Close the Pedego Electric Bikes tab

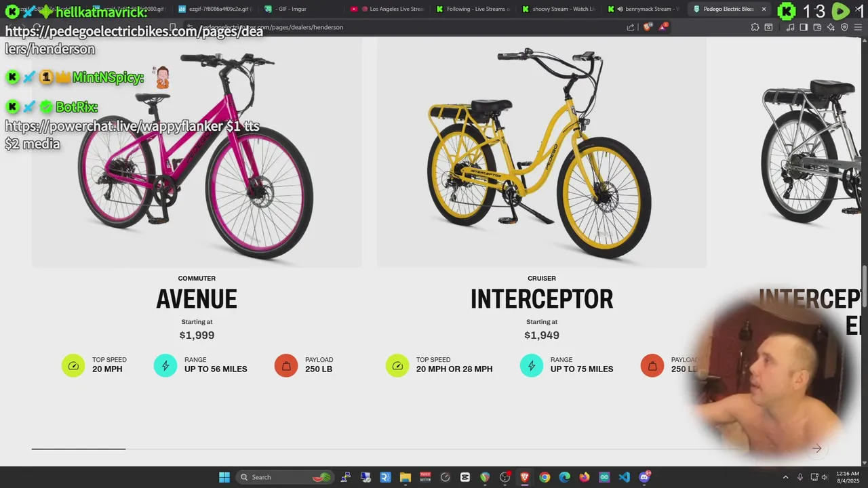click(764, 9)
